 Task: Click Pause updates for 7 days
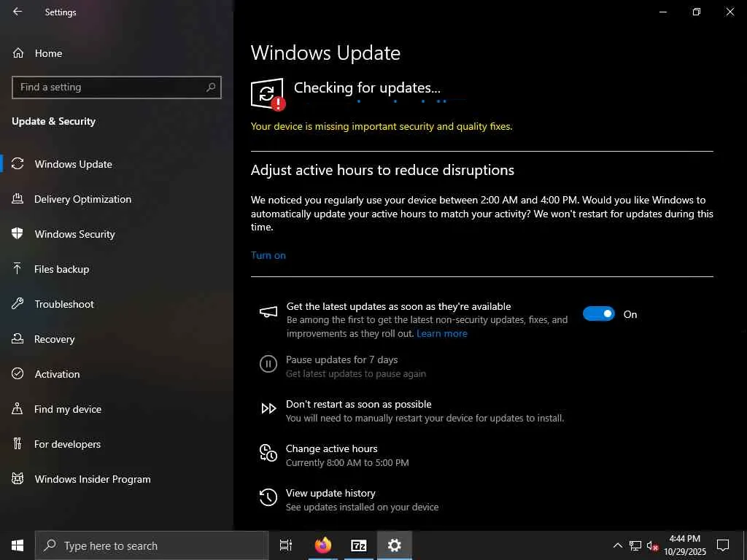pyautogui.click(x=341, y=359)
